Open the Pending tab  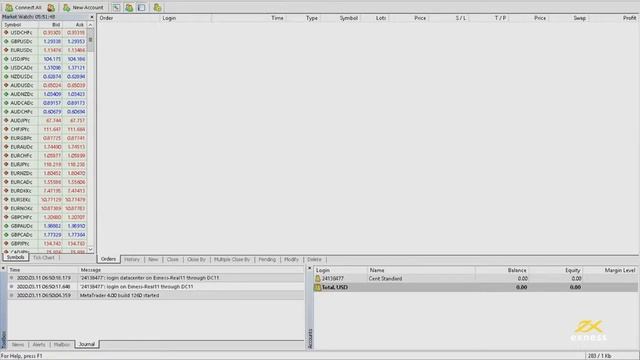(x=267, y=260)
